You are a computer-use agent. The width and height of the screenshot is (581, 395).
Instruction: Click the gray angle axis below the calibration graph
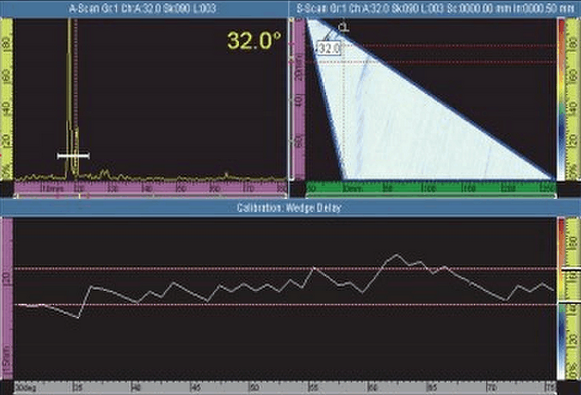click(x=285, y=388)
